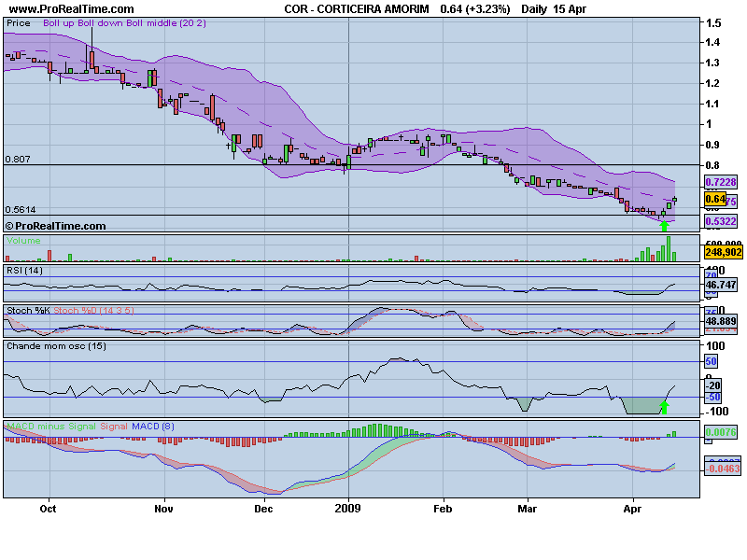Image resolution: width=747 pixels, height=560 pixels.
Task: Click the 2009 year label on time axis
Action: (x=347, y=509)
